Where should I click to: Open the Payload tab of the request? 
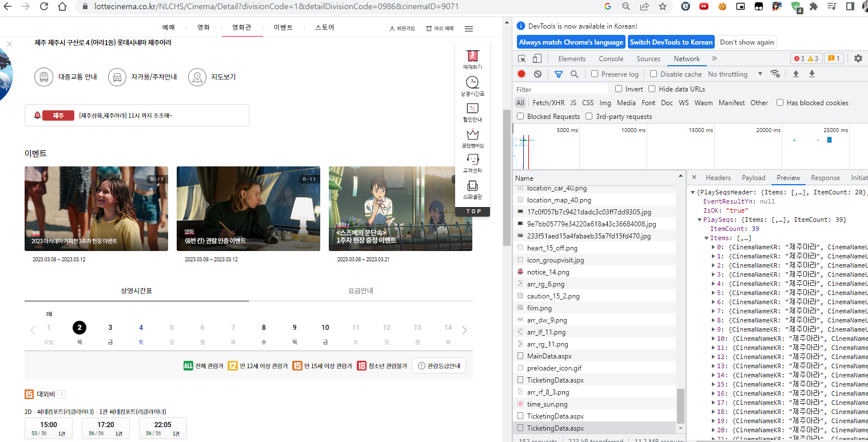pos(754,178)
